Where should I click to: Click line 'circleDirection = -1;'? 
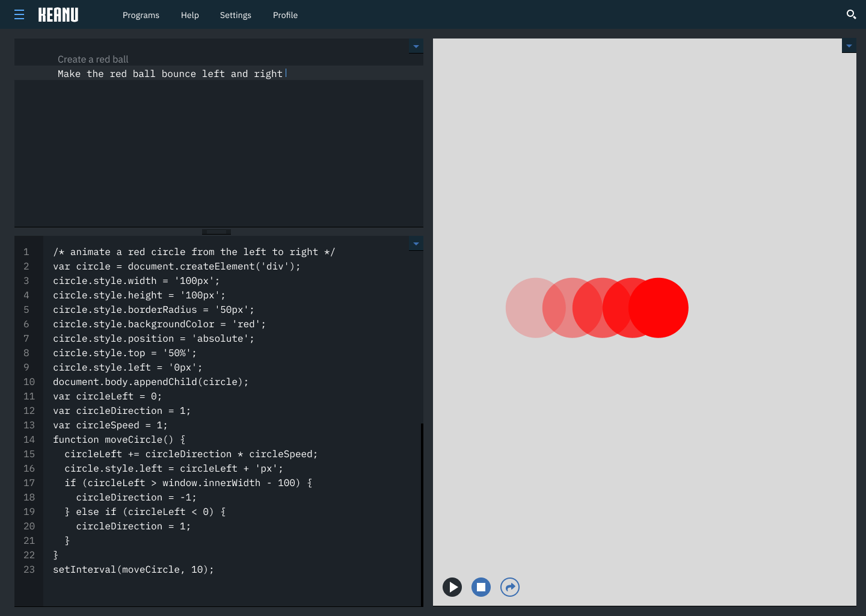[136, 497]
